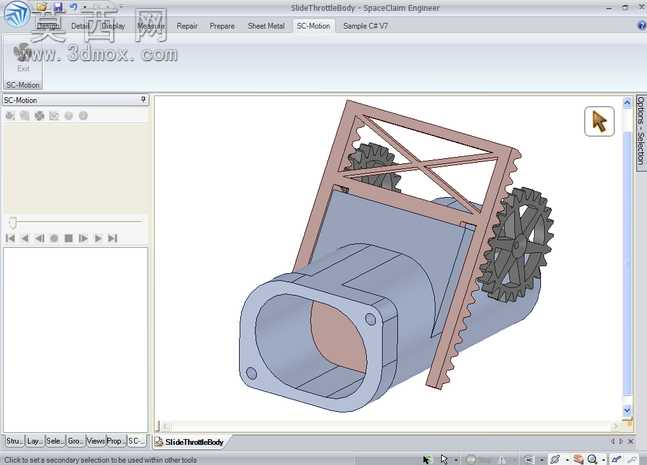Close the SlideThrottleBody document tab via X

pos(631,441)
